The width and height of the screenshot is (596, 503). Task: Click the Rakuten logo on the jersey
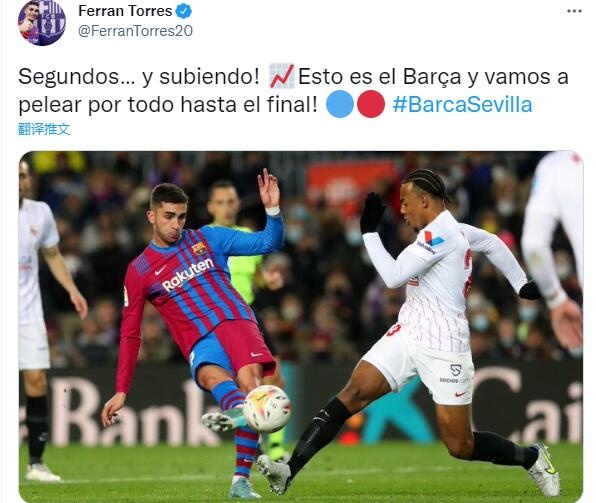click(187, 275)
